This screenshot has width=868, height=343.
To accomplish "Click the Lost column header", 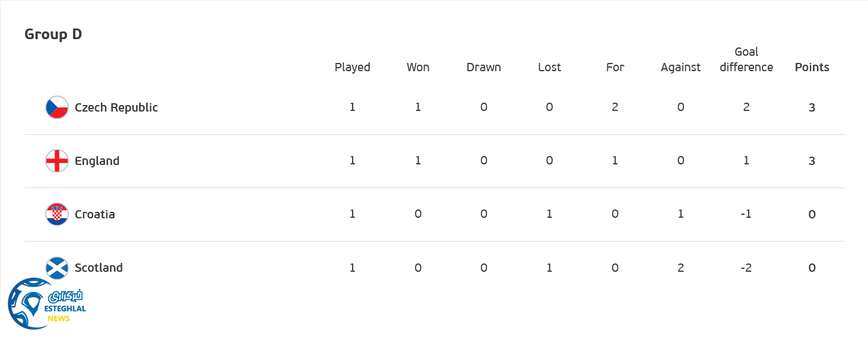I will (x=549, y=67).
